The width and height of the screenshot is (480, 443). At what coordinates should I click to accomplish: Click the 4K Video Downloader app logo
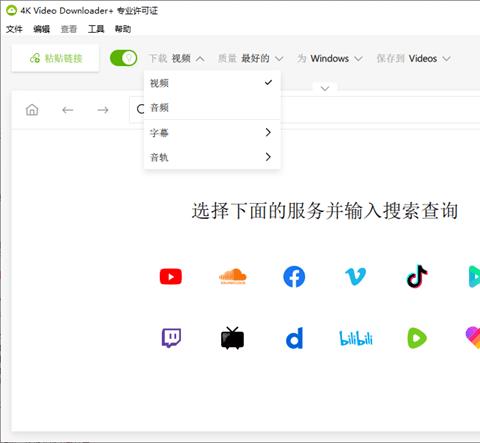coord(12,11)
